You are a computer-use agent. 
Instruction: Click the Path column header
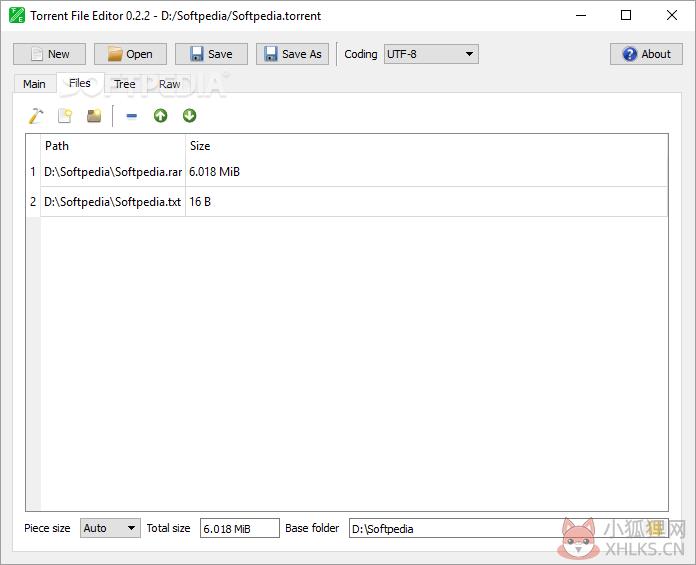pos(113,146)
